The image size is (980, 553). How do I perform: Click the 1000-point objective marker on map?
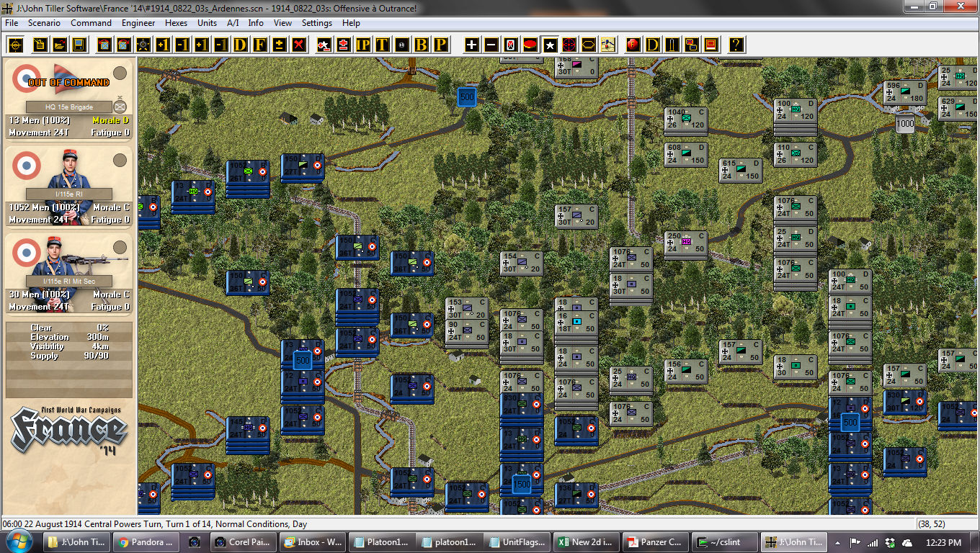coord(905,124)
